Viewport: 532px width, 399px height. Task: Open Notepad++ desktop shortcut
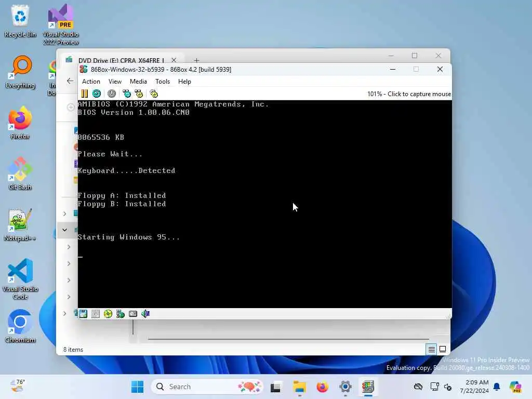[20, 224]
